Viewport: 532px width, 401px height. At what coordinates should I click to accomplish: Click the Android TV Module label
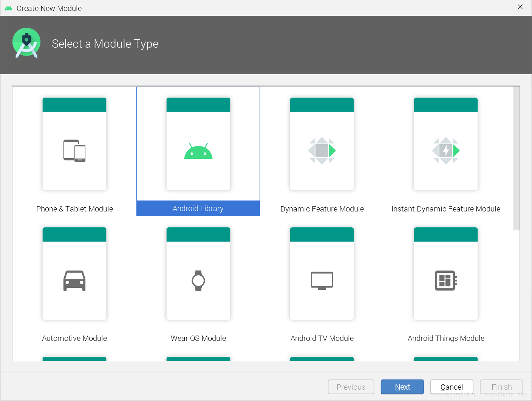click(322, 338)
